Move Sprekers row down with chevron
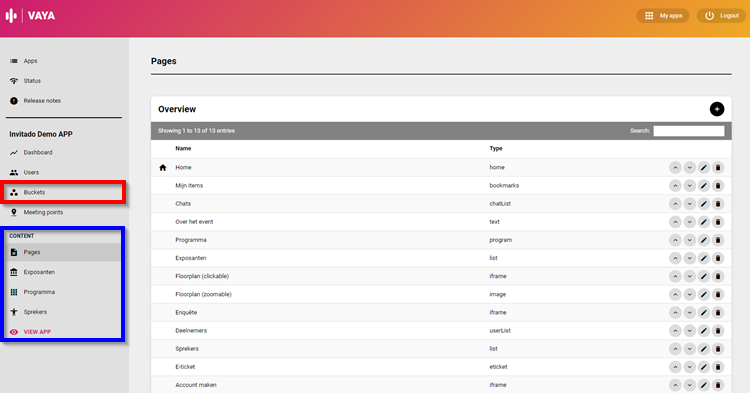The height and width of the screenshot is (393, 750). (x=689, y=349)
